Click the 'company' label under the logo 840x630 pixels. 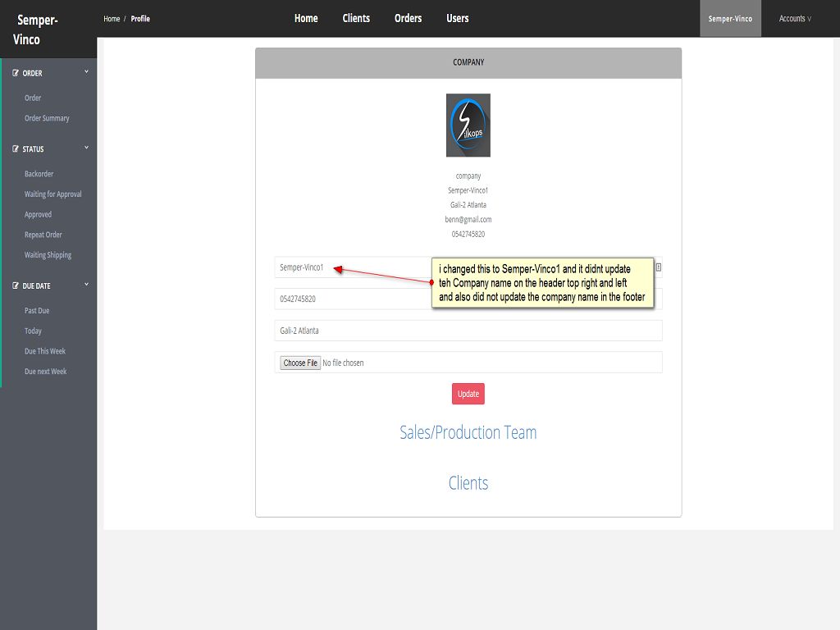click(x=468, y=176)
